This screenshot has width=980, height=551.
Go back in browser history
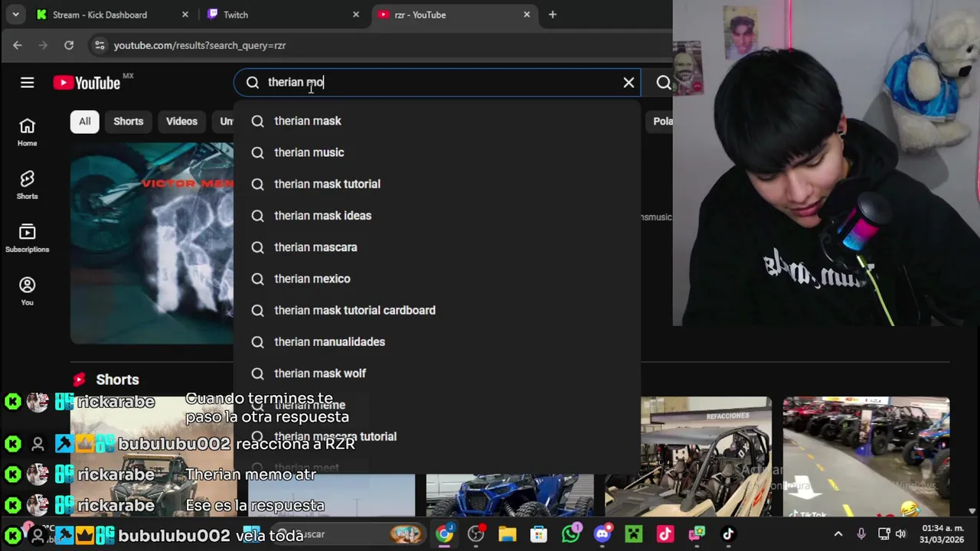click(18, 45)
